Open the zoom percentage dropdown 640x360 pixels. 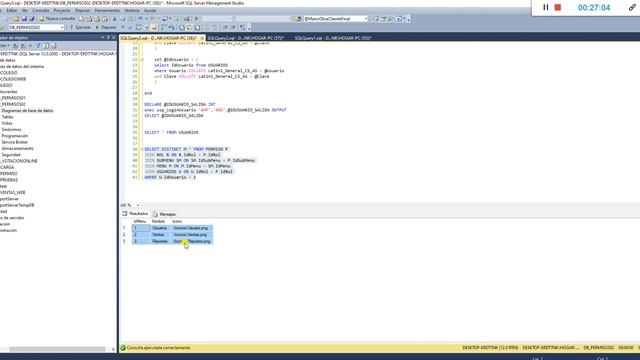pos(138,205)
